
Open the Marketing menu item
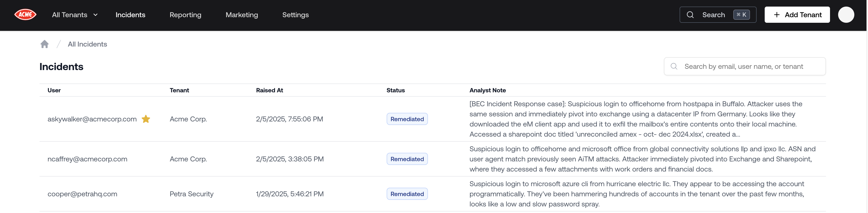tap(242, 15)
